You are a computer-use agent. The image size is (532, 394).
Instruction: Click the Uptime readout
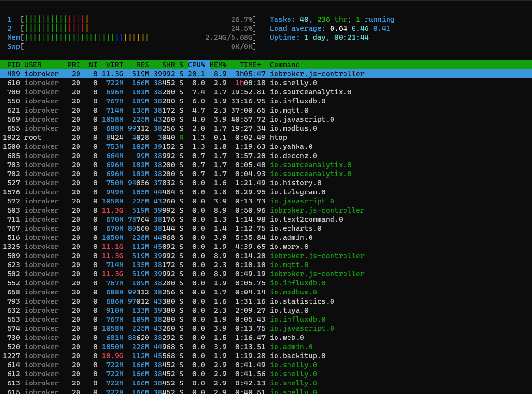click(x=319, y=37)
